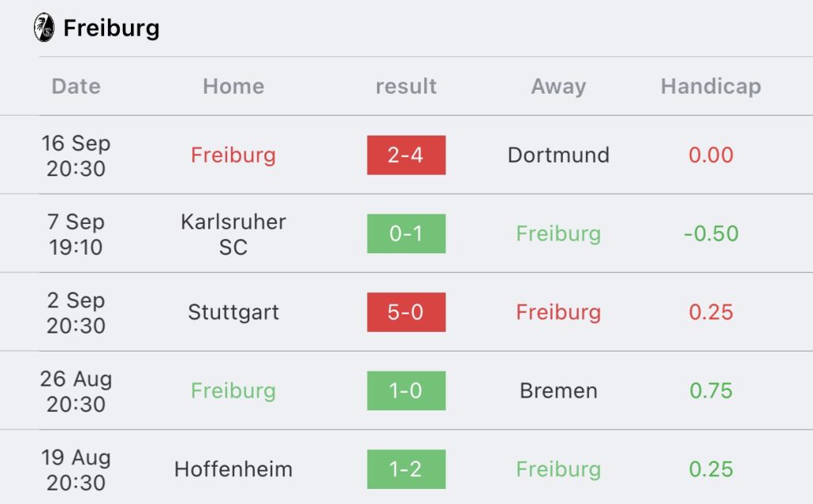Click the Freiburg title heading

click(111, 29)
